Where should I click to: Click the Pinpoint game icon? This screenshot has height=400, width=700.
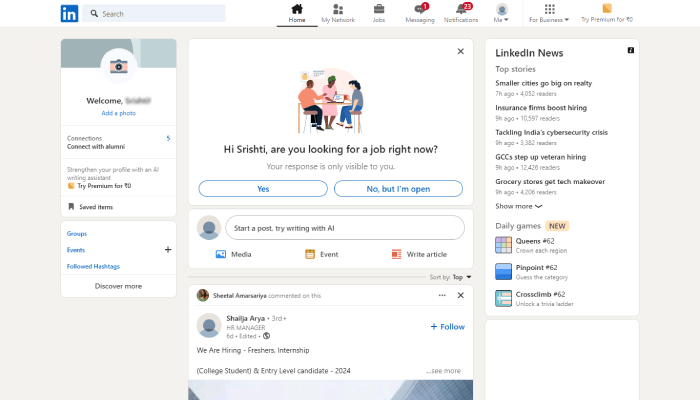click(x=503, y=271)
